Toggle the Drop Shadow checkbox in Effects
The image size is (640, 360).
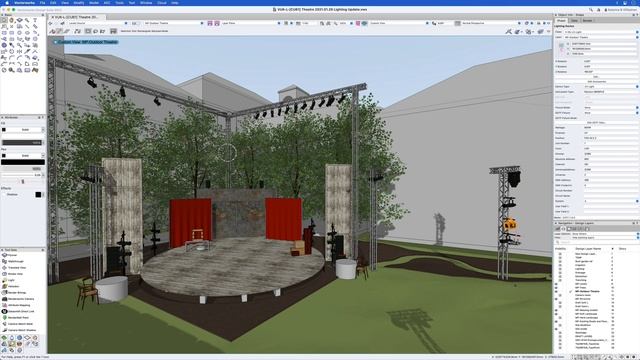click(4, 195)
